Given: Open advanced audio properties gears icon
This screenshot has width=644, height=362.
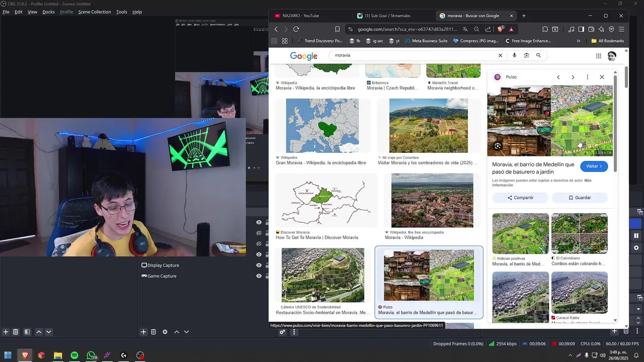Looking at the screenshot, I should click(x=283, y=332).
